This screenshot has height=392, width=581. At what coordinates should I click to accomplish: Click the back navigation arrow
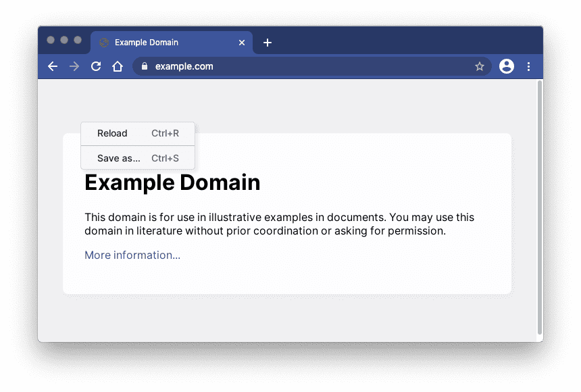pyautogui.click(x=53, y=66)
